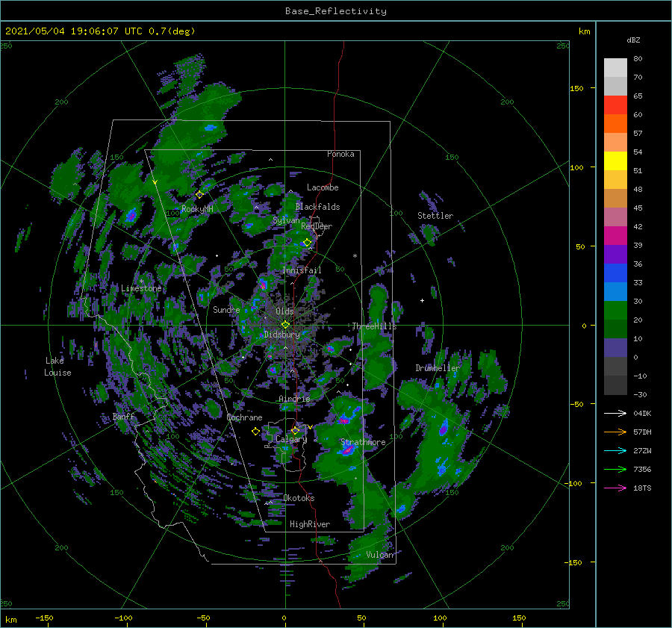Click the cyan 27ZW arrow in legend
672x628 pixels.
click(615, 450)
